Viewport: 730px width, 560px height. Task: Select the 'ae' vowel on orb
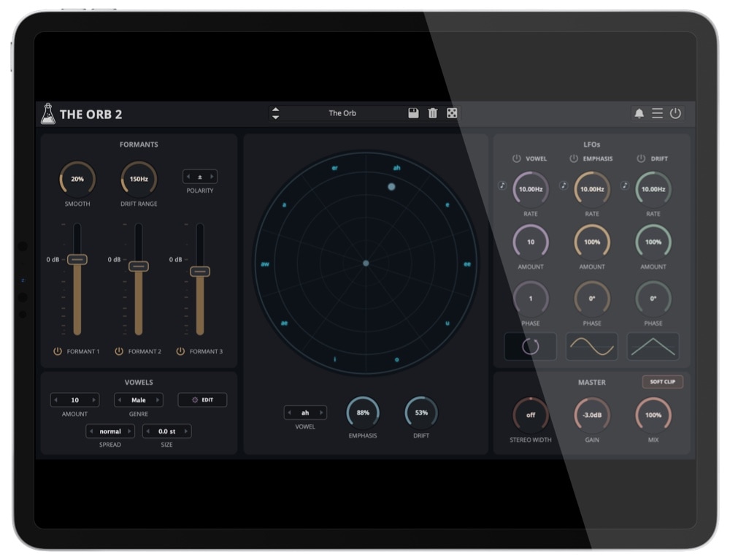point(284,323)
